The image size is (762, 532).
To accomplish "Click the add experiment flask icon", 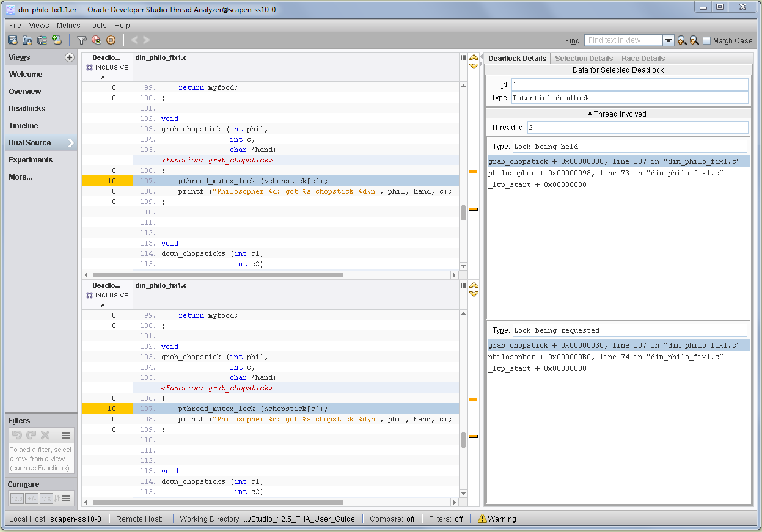I will point(57,40).
